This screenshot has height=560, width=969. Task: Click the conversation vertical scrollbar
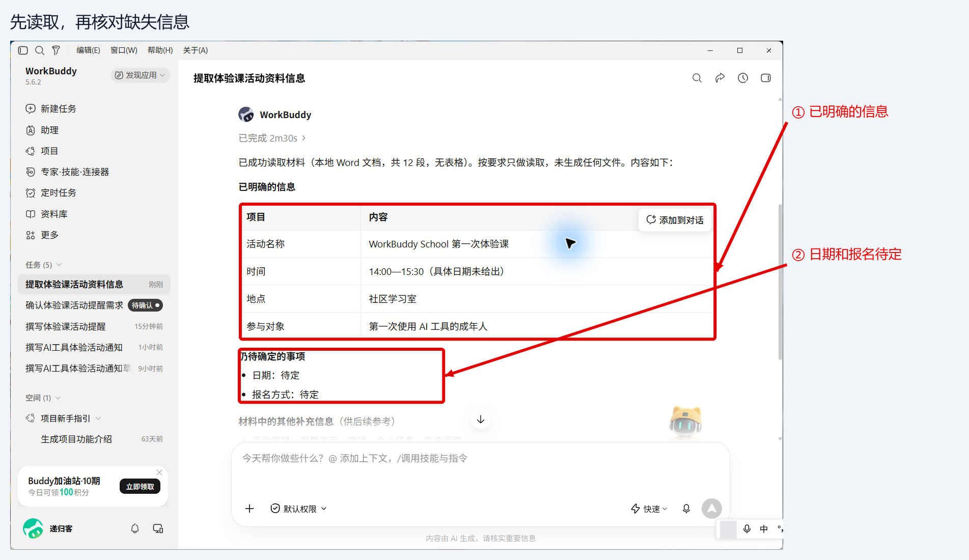(780, 283)
